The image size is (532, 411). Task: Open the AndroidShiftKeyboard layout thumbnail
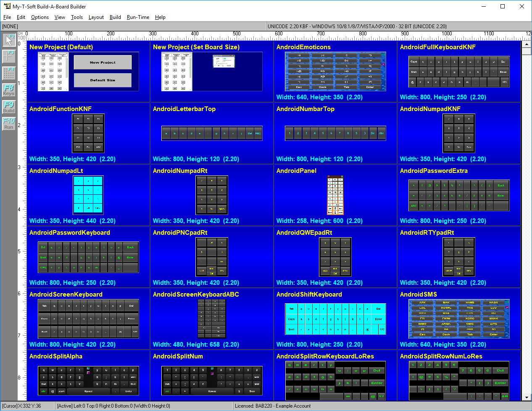tap(335, 319)
